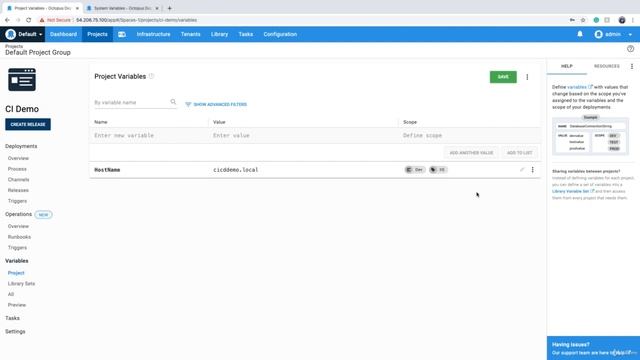The height and width of the screenshot is (360, 640).
Task: Click the cicddemo.local value cell
Action: pyautogui.click(x=236, y=170)
